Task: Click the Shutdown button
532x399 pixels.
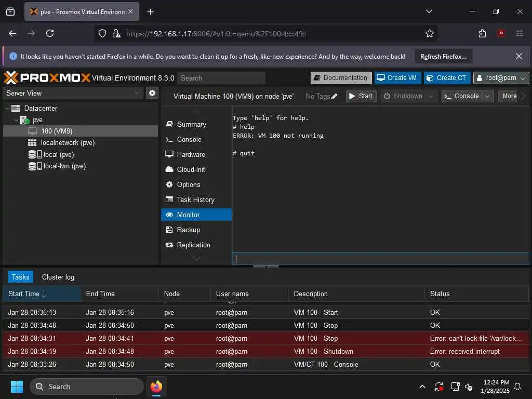Action: [x=404, y=96]
